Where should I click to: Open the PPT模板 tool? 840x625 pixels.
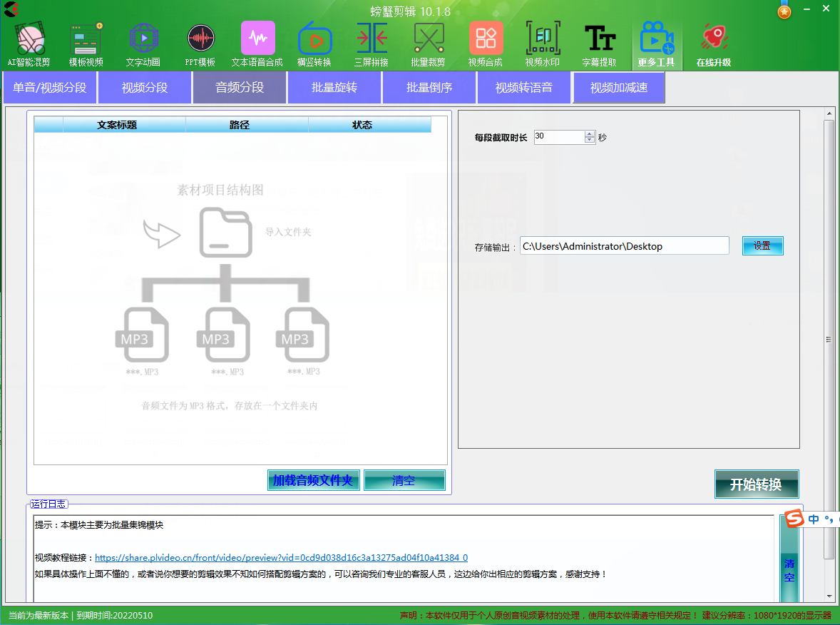(x=200, y=45)
